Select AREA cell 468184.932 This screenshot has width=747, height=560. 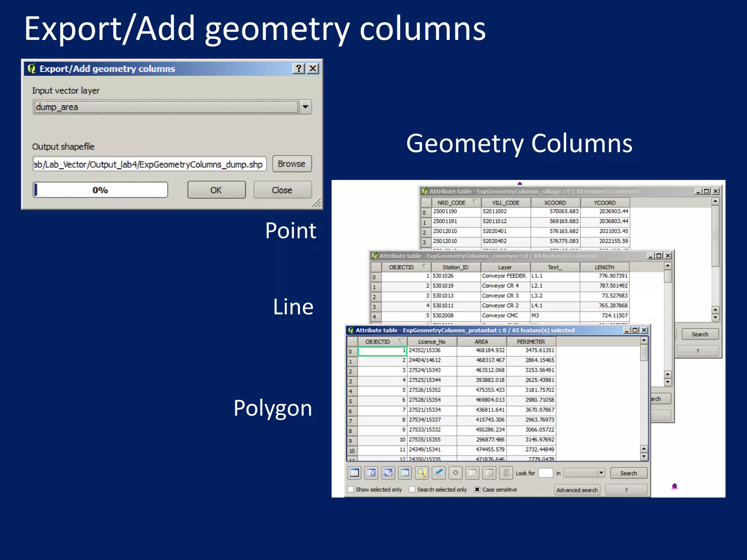point(481,350)
